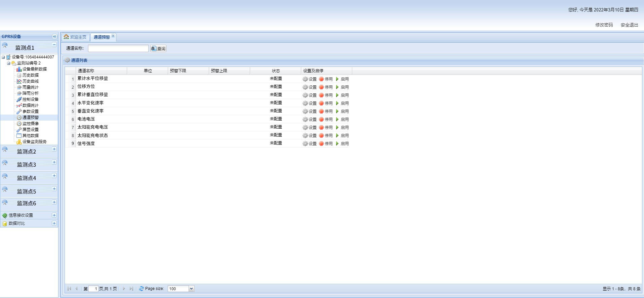
Task: Collapse the GPRS设备 sidebar panel
Action: click(54, 37)
